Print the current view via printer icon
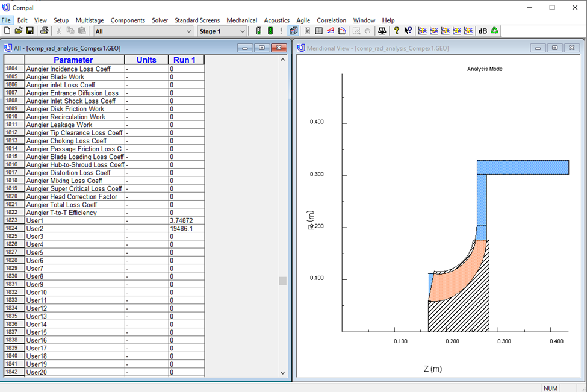 click(43, 31)
